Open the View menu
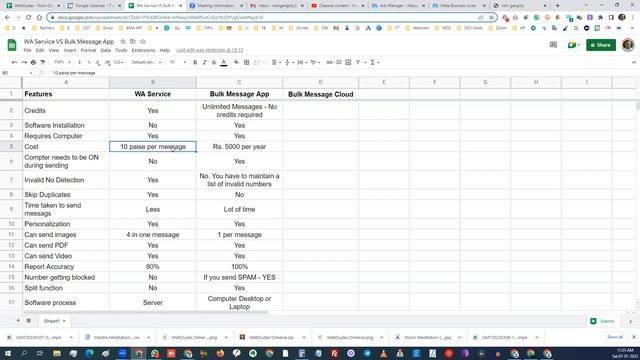 [53, 50]
